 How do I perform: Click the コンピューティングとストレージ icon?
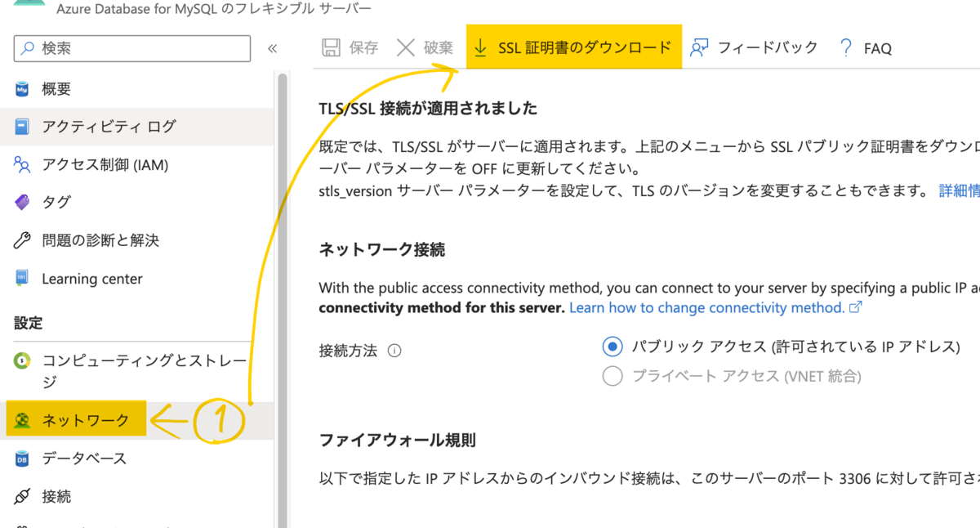pyautogui.click(x=22, y=360)
